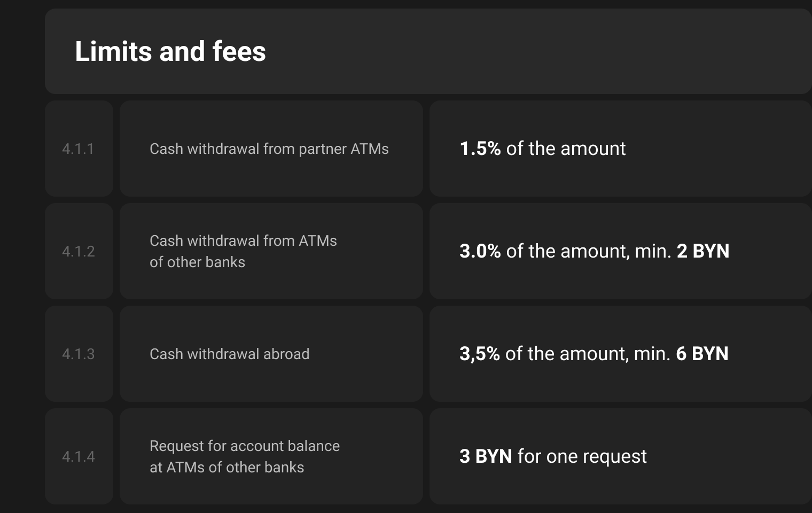The width and height of the screenshot is (812, 513).
Task: Click 'of other banks' in the 4.1.2 description
Action: coord(197,262)
